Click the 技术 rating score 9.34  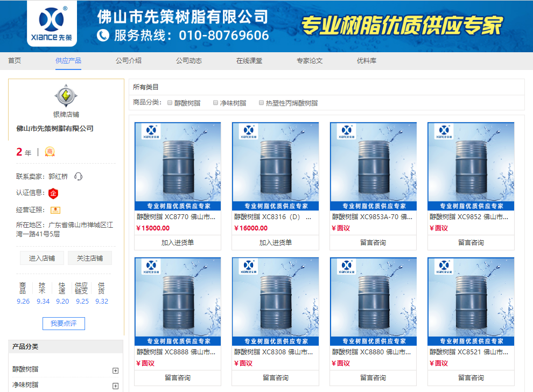pos(43,301)
